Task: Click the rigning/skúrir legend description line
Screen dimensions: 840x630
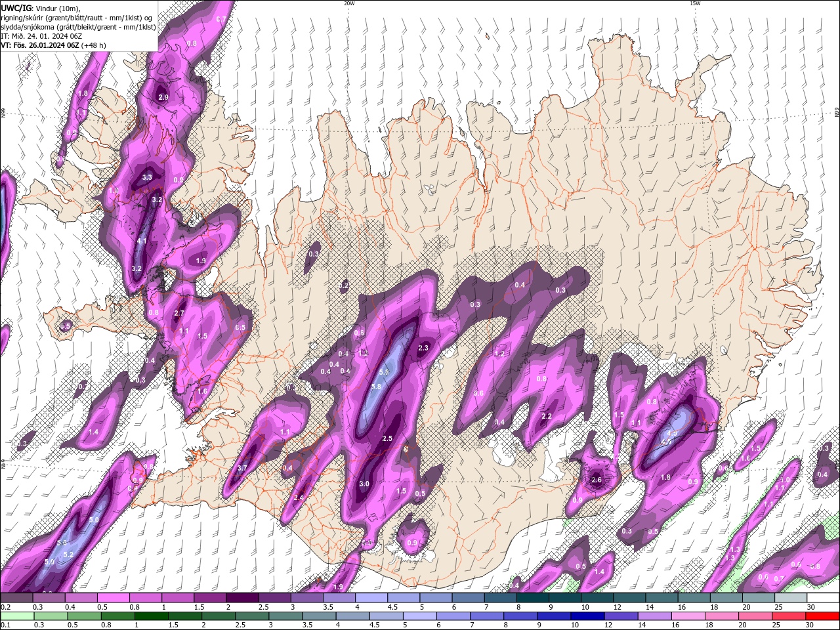Action: point(77,17)
